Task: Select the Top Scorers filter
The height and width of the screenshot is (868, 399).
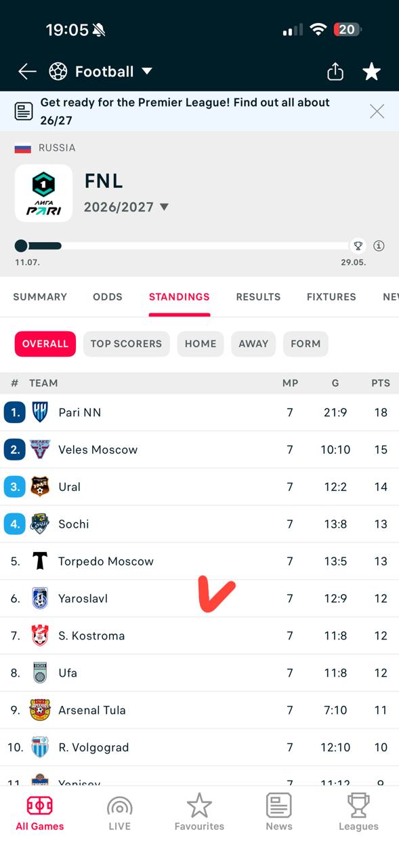Action: pos(126,344)
